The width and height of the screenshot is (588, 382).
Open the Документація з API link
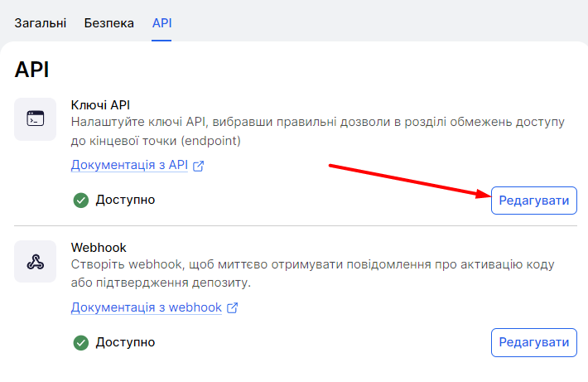pos(130,165)
